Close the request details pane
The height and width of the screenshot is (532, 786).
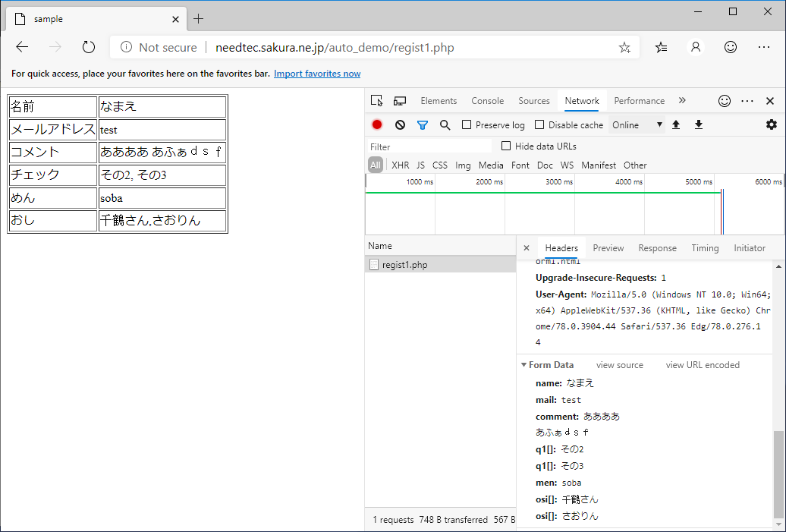coord(527,247)
